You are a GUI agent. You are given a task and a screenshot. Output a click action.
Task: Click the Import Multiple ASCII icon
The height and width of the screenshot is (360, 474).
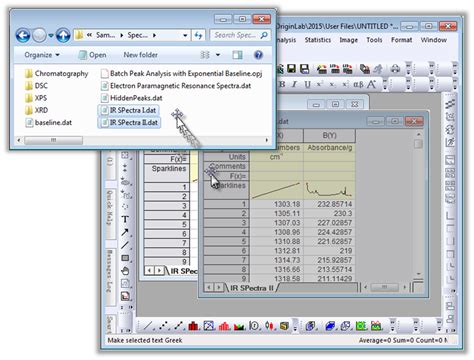pyautogui.click(x=347, y=69)
